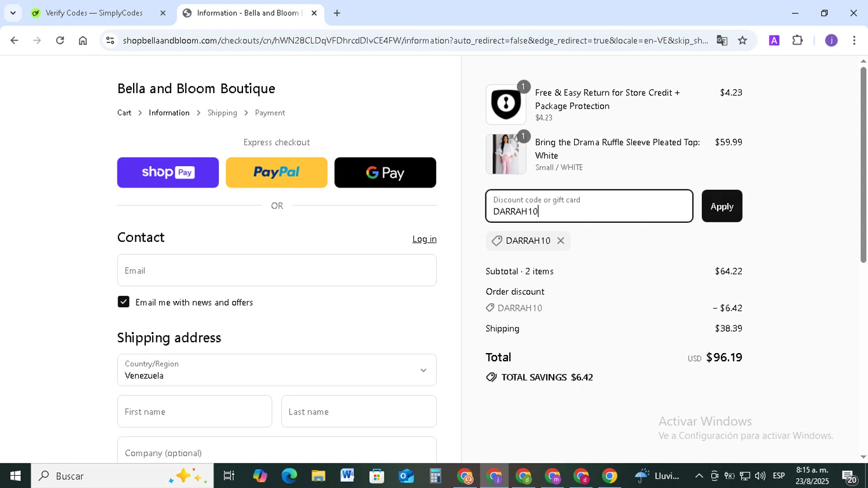Show hidden system tray icons
868x488 pixels.
point(699,476)
